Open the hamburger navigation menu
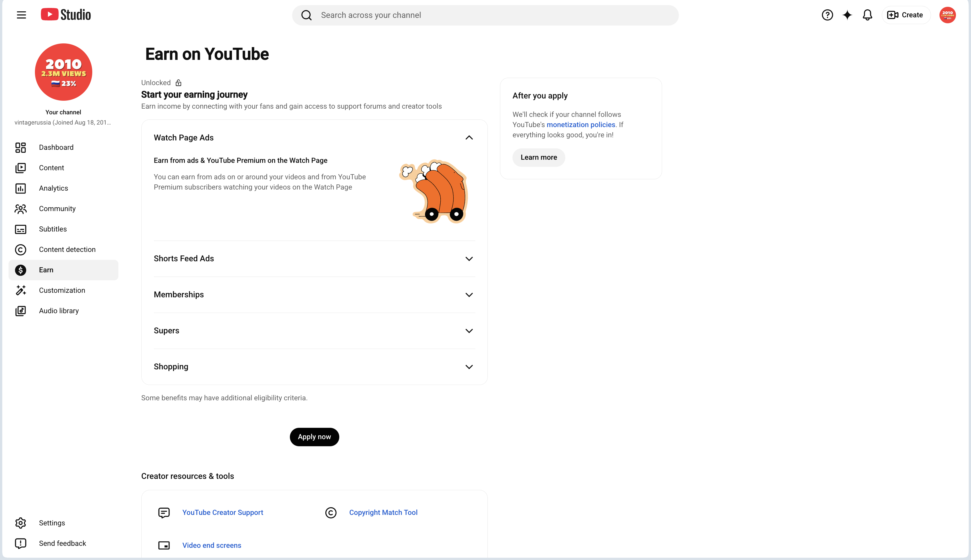The height and width of the screenshot is (560, 971). click(x=21, y=15)
